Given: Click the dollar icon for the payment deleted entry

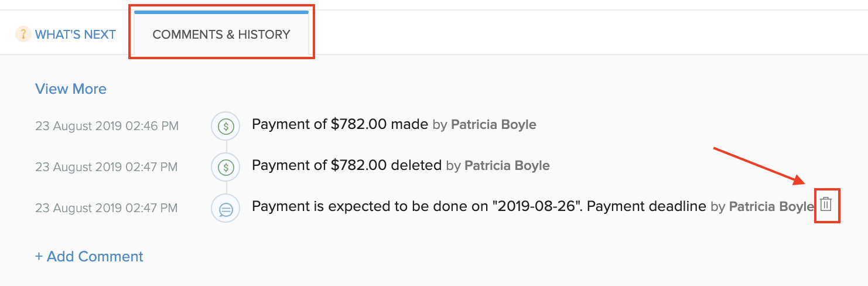Looking at the screenshot, I should [225, 167].
